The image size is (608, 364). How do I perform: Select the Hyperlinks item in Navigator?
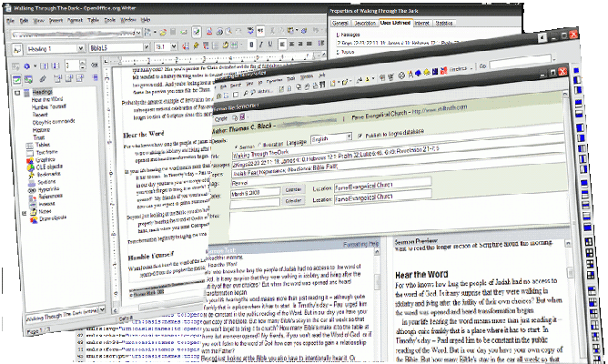click(48, 189)
